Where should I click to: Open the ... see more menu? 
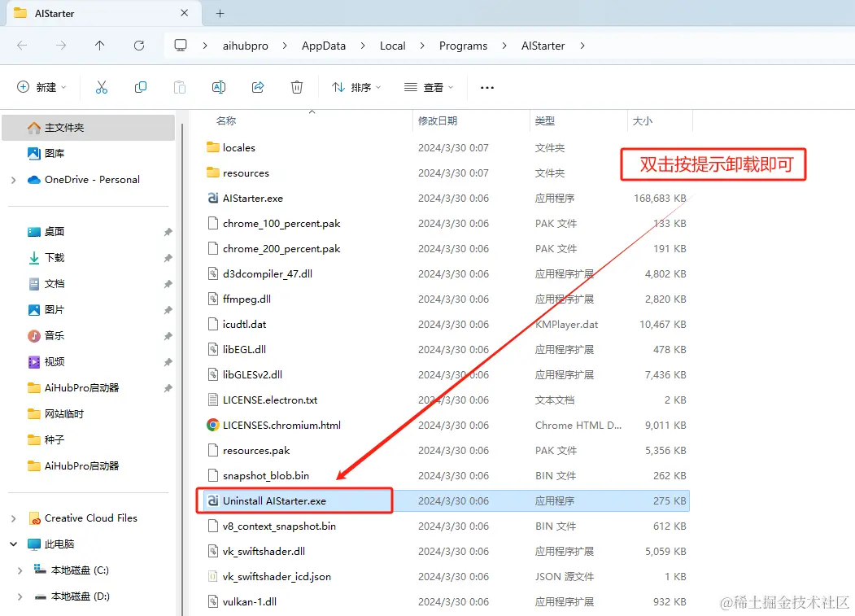(486, 87)
